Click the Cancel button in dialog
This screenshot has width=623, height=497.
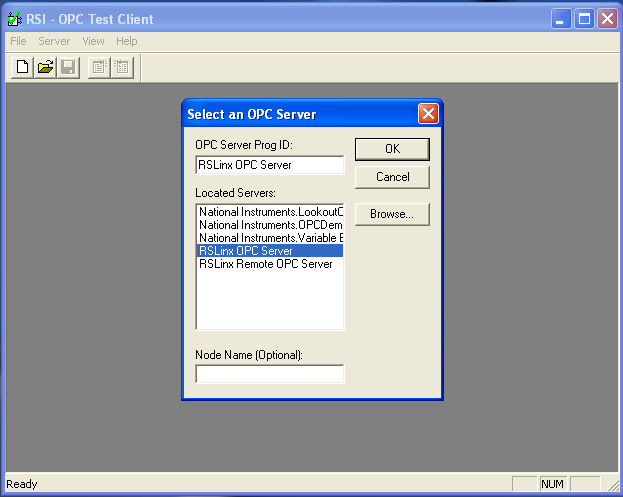coord(392,177)
